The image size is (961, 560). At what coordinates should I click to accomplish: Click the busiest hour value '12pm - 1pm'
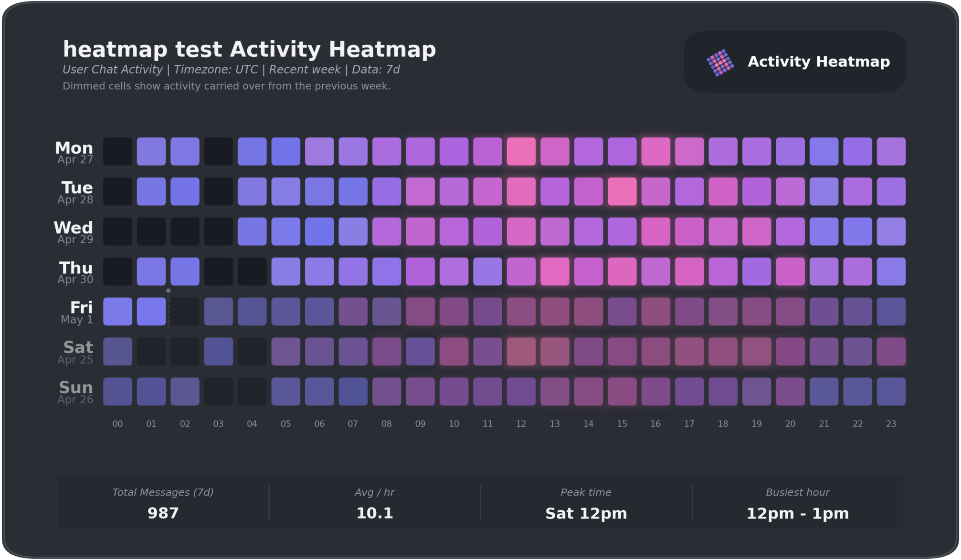click(x=798, y=514)
